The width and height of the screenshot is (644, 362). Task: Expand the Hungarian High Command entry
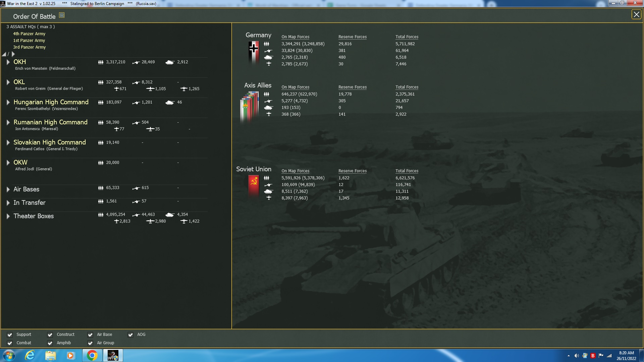(x=8, y=102)
